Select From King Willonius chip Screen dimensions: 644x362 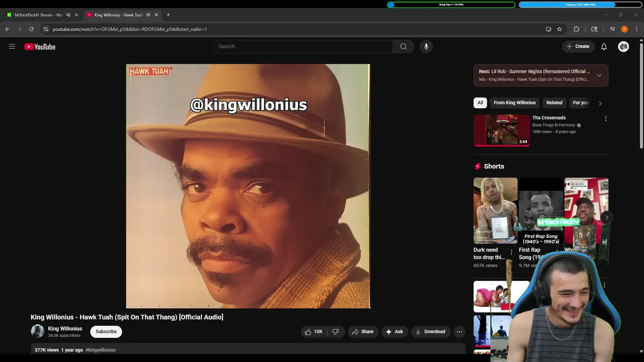coord(515,103)
